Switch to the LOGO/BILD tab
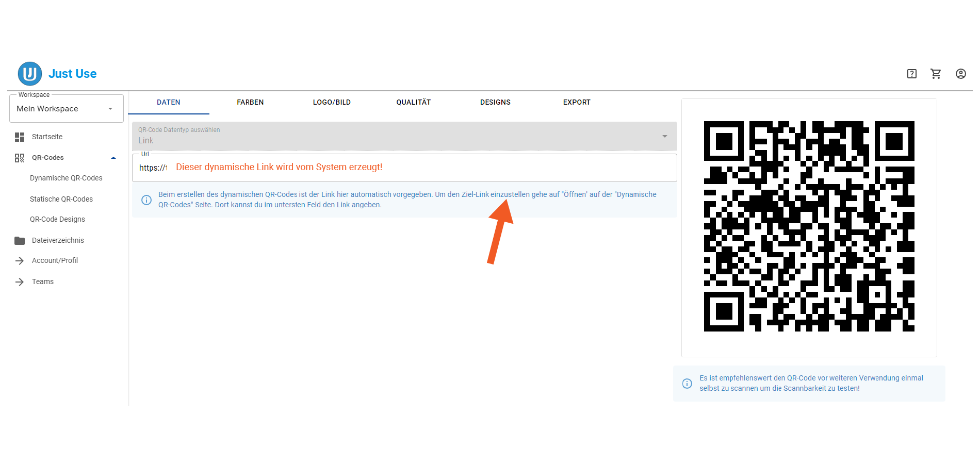This screenshot has width=980, height=464. pyautogui.click(x=332, y=102)
